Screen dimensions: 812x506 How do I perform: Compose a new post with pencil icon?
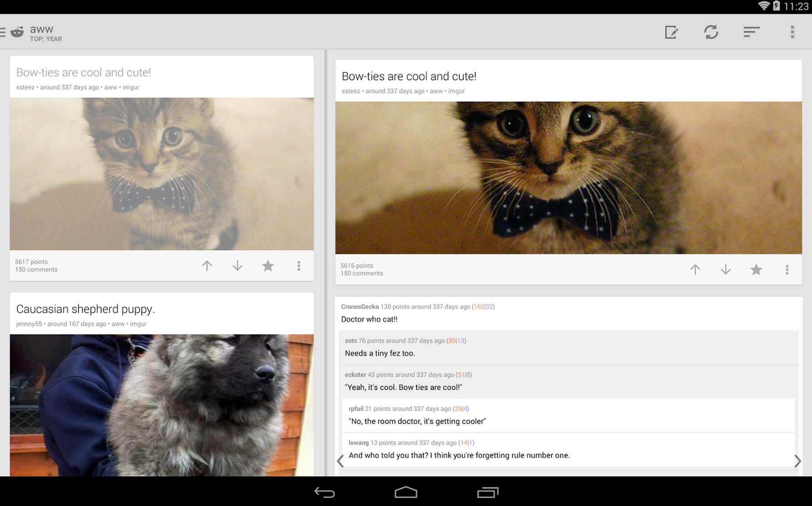672,32
